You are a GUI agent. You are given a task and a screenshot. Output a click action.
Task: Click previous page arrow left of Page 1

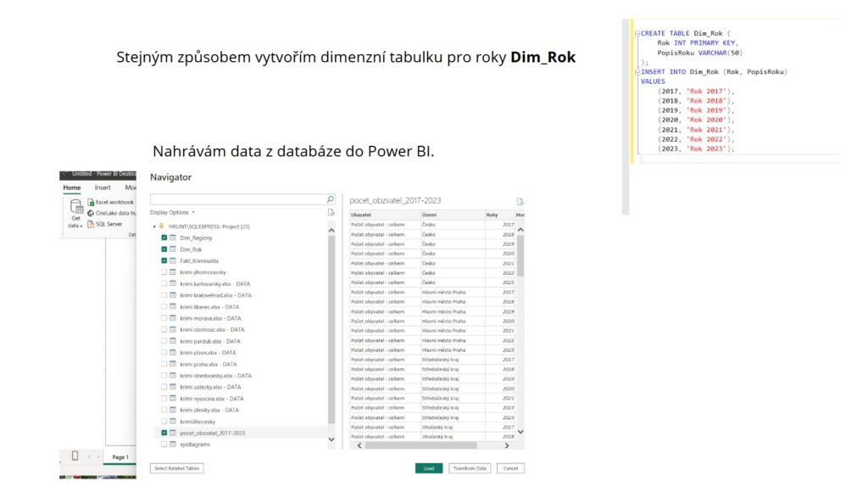coord(89,457)
